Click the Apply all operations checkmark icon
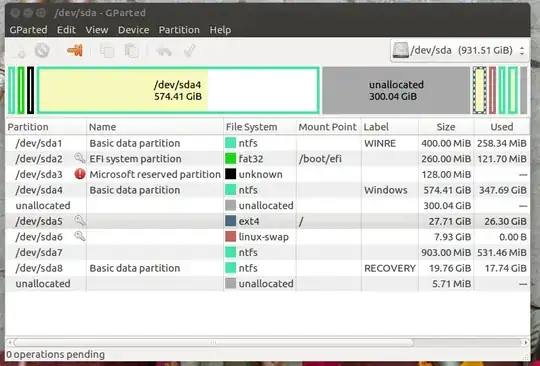The image size is (540, 366). point(190,51)
